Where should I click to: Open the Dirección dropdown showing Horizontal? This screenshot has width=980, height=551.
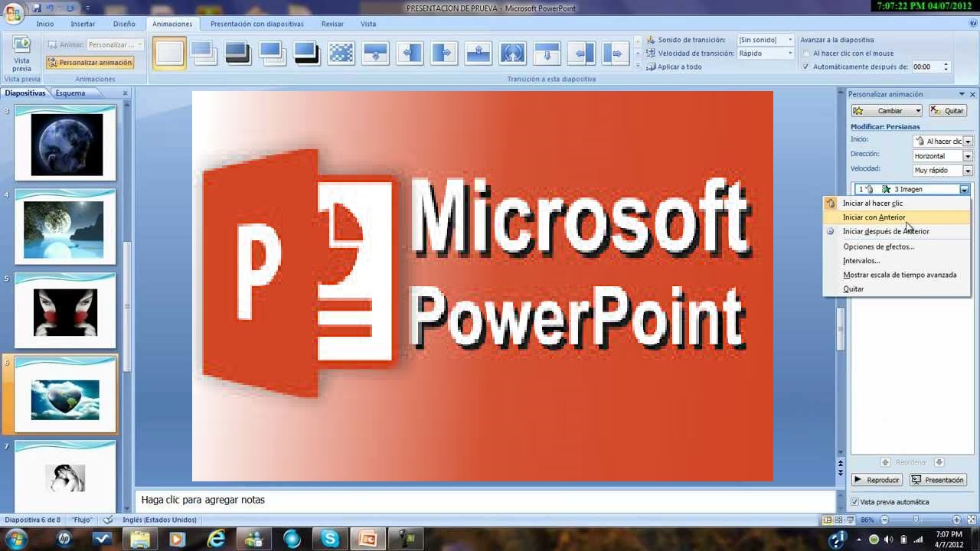[968, 156]
